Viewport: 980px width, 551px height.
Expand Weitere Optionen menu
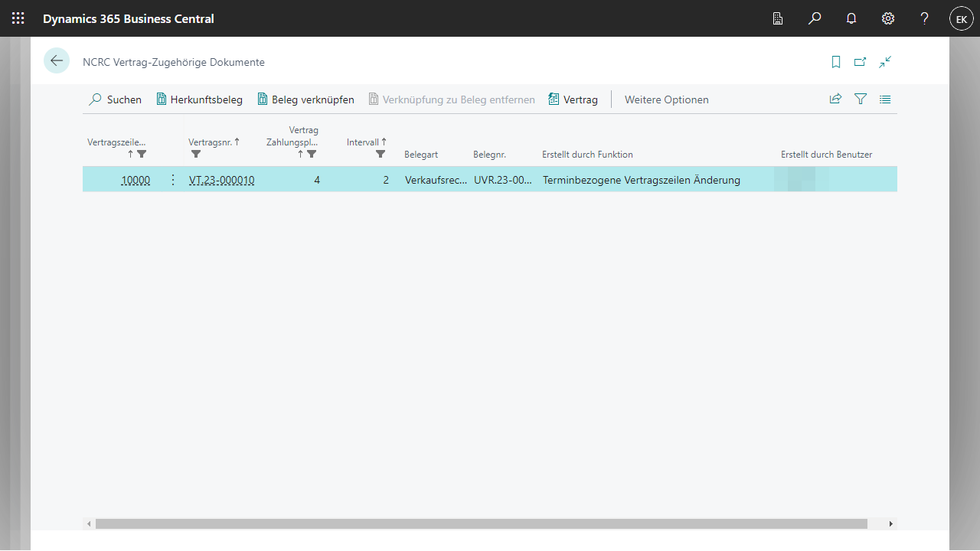coord(666,99)
